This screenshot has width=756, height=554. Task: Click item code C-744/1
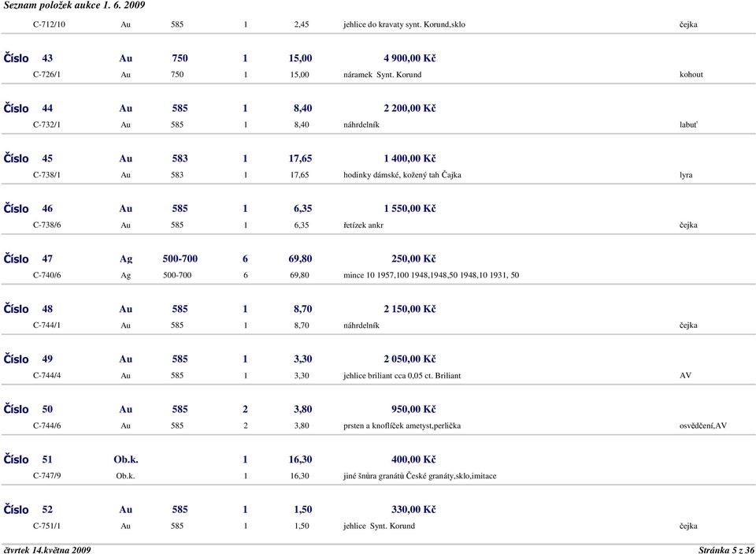click(49, 325)
